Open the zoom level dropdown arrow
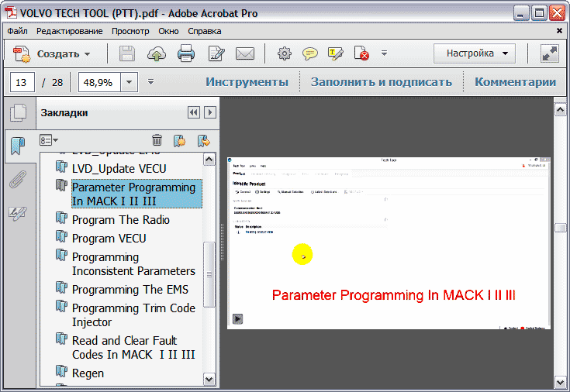The width and height of the screenshot is (570, 392). (129, 82)
